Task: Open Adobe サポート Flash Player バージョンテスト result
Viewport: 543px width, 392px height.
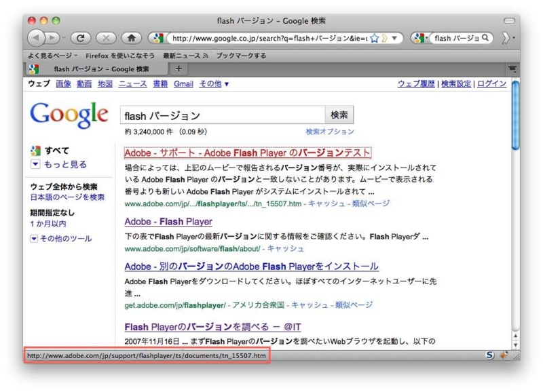Action: pos(248,153)
